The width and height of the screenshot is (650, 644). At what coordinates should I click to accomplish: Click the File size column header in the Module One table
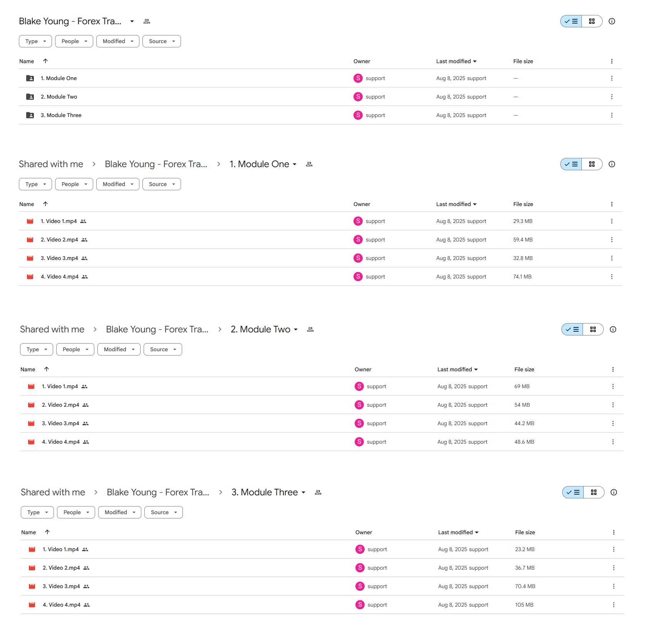click(523, 204)
